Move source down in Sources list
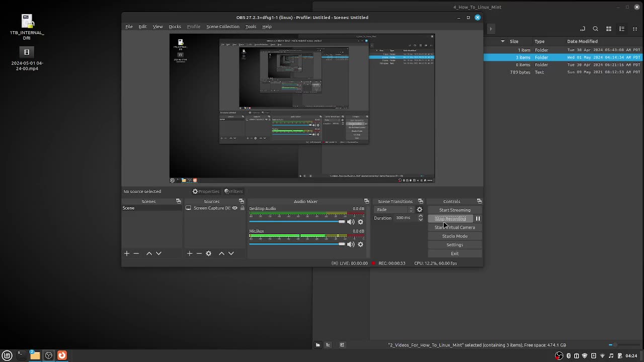Viewport: 644px width, 362px height. pyautogui.click(x=231, y=253)
